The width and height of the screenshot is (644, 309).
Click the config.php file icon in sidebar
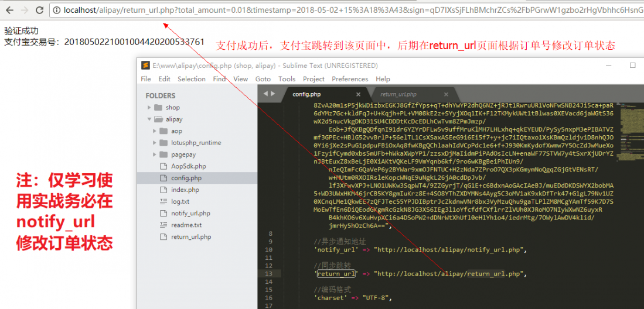tap(164, 178)
